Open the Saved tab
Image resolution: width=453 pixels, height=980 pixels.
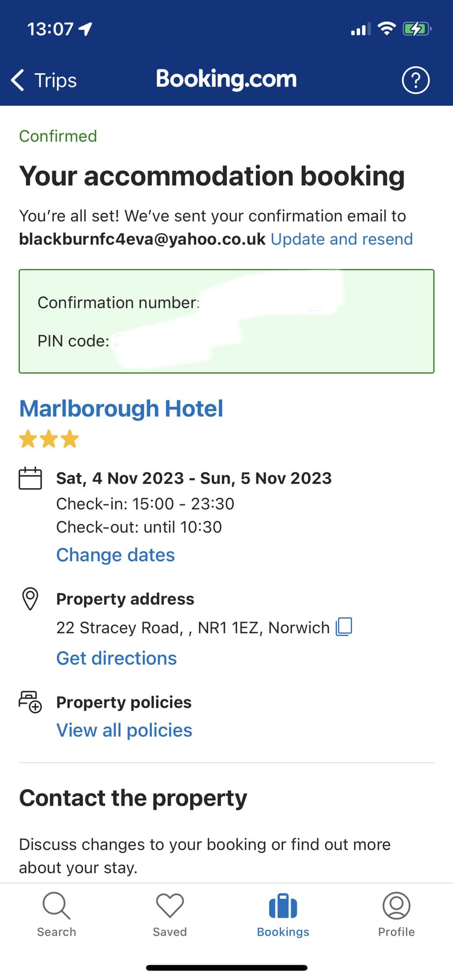(170, 914)
